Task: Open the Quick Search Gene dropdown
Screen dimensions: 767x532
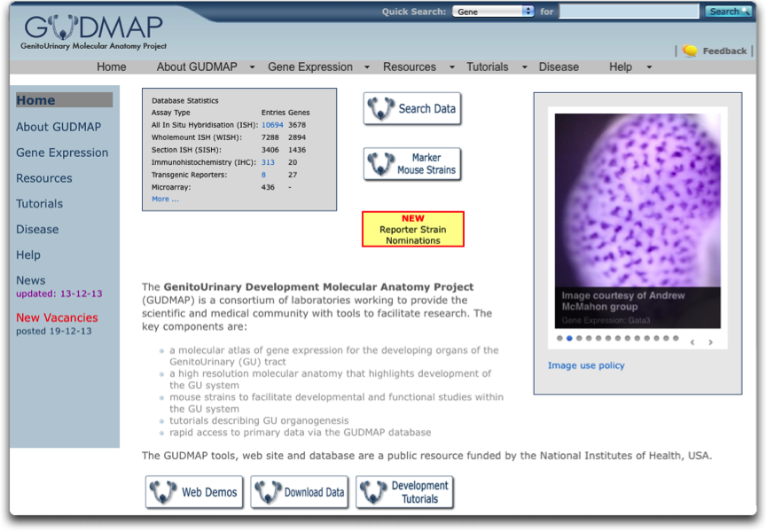Action: pyautogui.click(x=493, y=12)
